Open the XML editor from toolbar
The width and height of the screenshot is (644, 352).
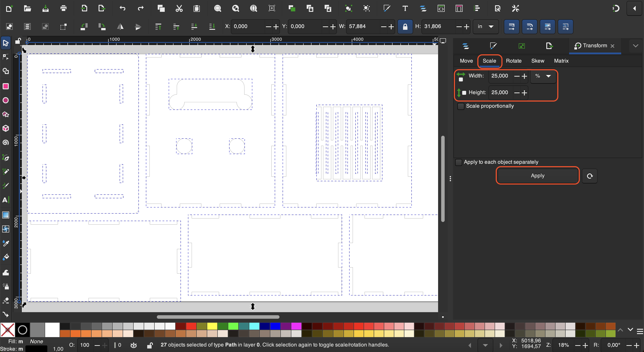pos(441,9)
